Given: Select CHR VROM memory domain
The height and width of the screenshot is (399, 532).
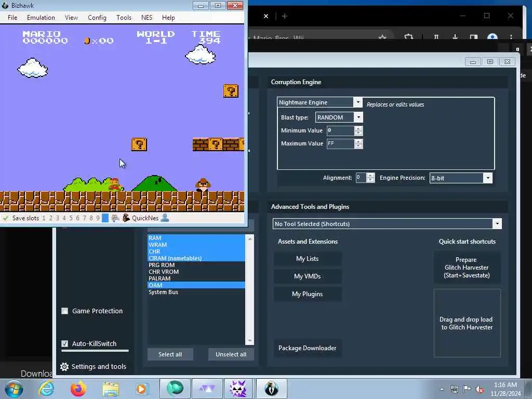Looking at the screenshot, I should pos(196,272).
